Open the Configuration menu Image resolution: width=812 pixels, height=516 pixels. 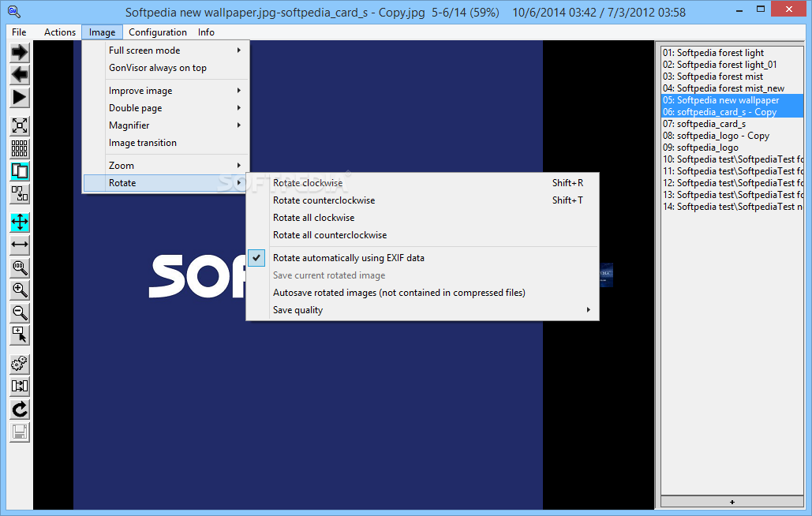click(158, 32)
